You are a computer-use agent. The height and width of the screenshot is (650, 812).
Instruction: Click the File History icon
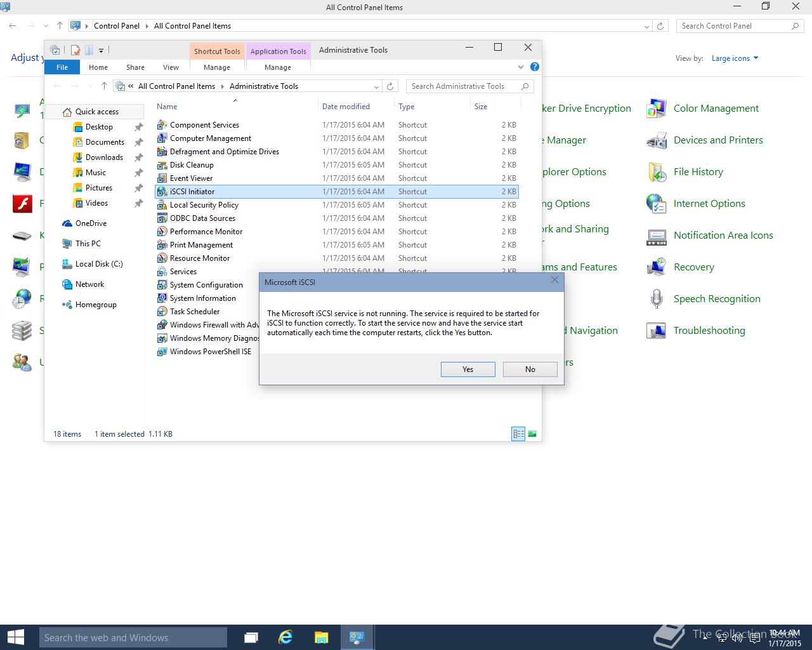pyautogui.click(x=657, y=172)
